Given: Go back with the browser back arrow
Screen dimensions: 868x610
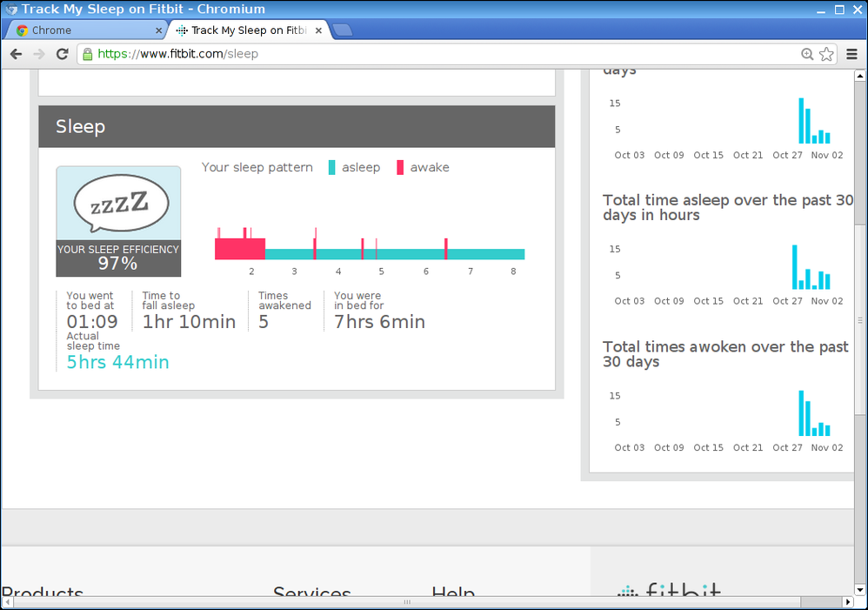Looking at the screenshot, I should click(16, 54).
